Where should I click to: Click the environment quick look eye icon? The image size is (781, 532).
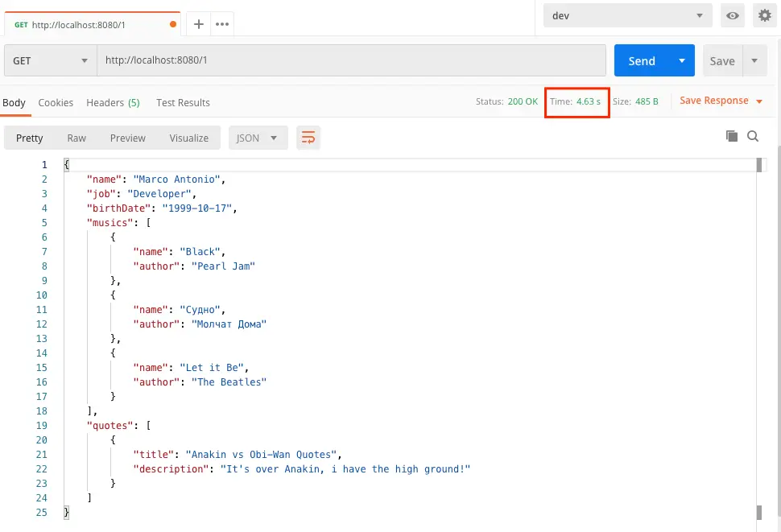732,15
